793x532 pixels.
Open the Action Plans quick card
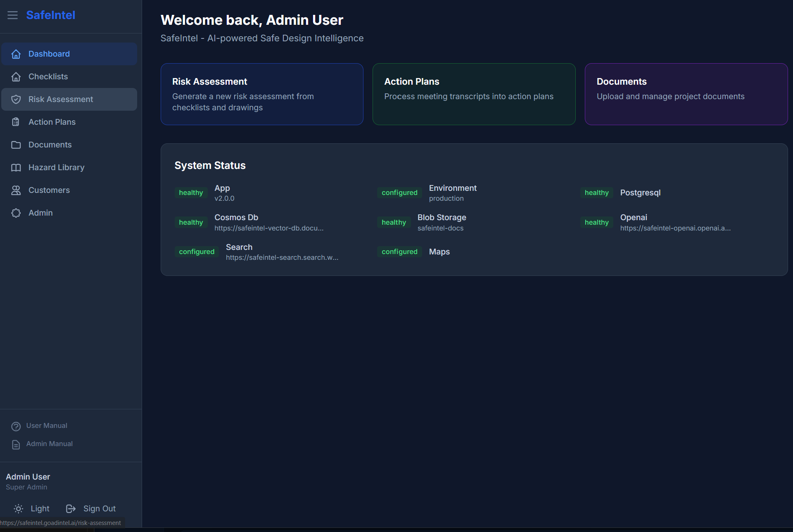[x=474, y=94]
